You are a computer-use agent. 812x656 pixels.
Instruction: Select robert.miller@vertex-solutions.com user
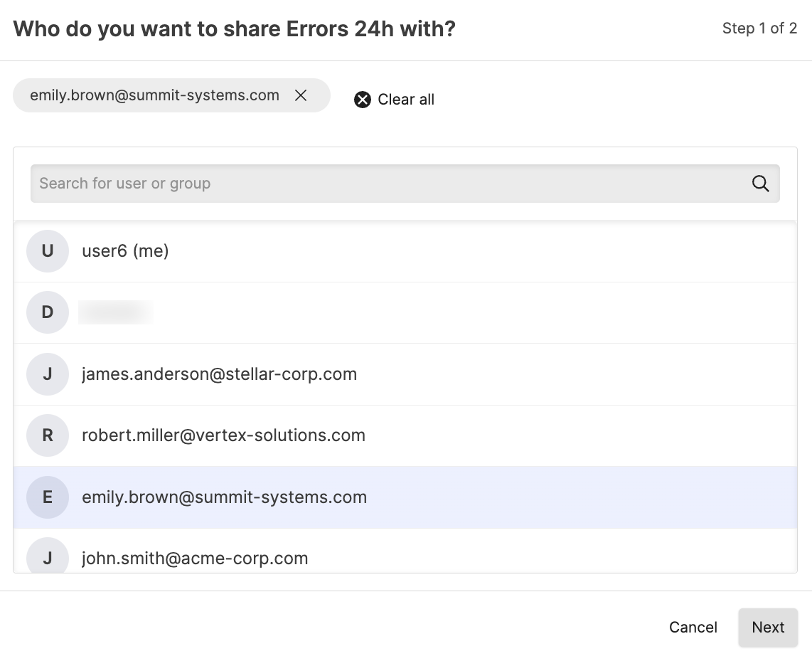tap(223, 435)
